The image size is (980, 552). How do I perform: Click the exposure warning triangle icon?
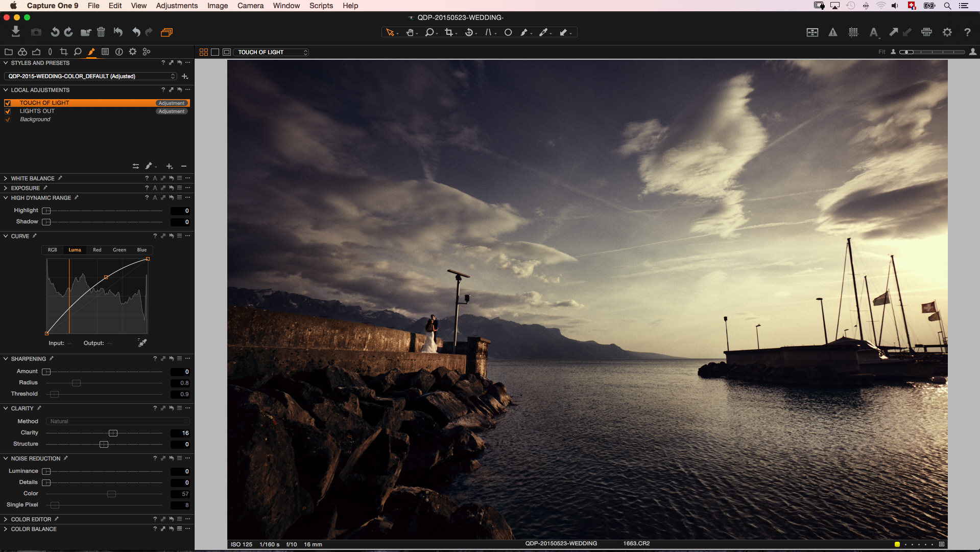coord(833,32)
